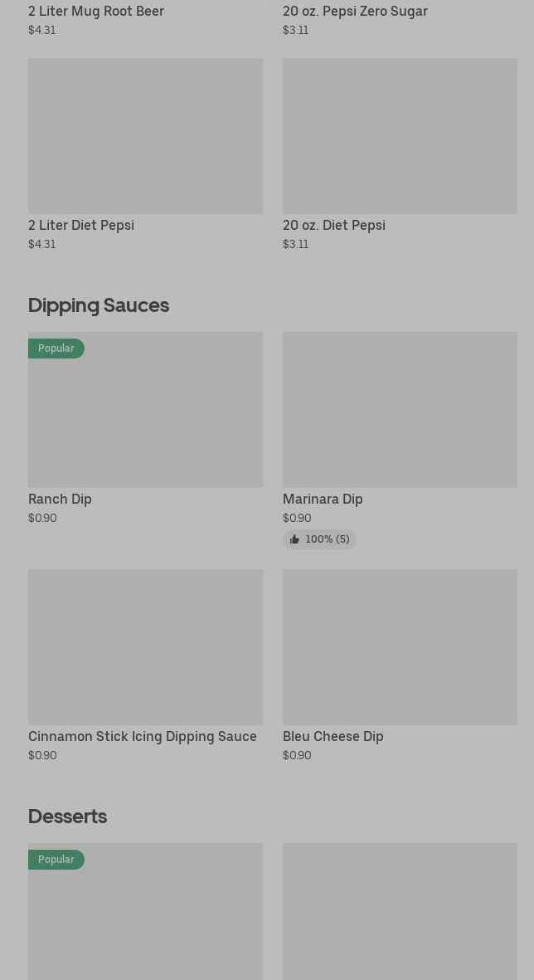Select the Bleu Cheese Dip title
534x980 pixels.
[333, 737]
